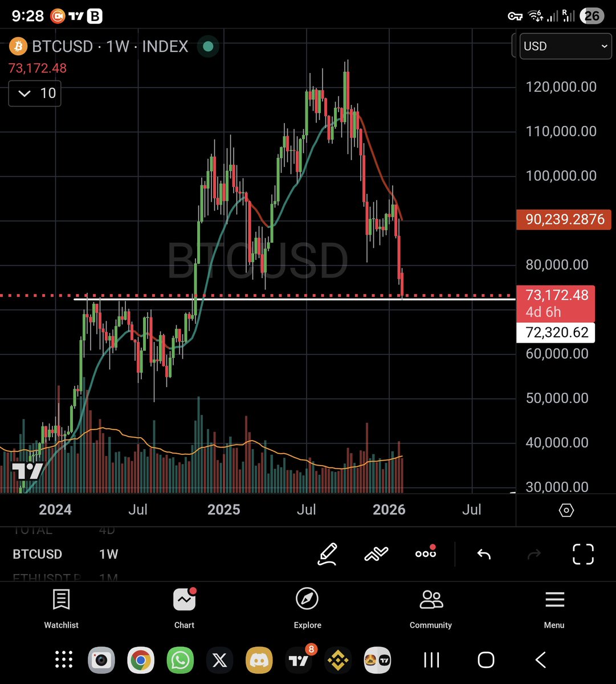This screenshot has height=684, width=616.
Task: Change the 1W interval in BTCUSD row
Action: coord(108,554)
